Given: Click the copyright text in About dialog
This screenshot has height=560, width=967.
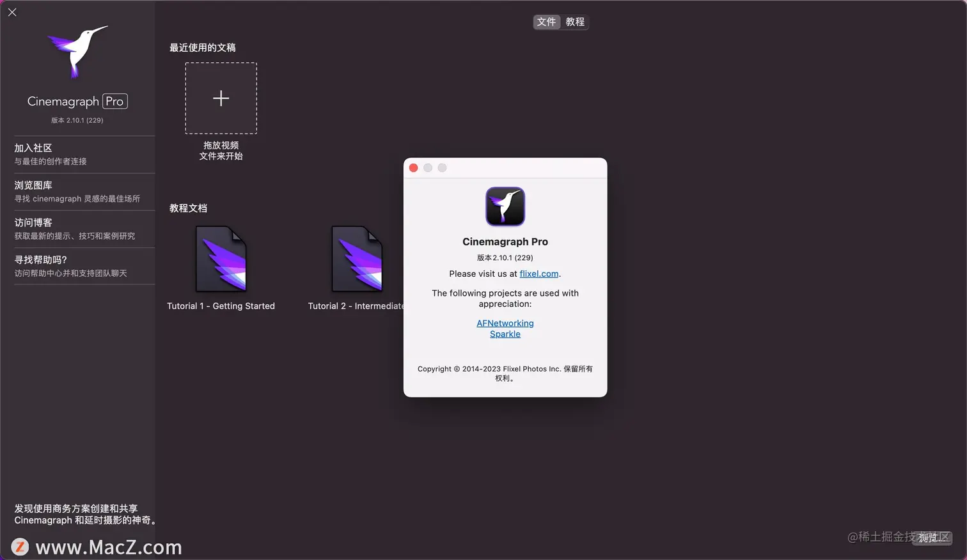Looking at the screenshot, I should coord(505,373).
